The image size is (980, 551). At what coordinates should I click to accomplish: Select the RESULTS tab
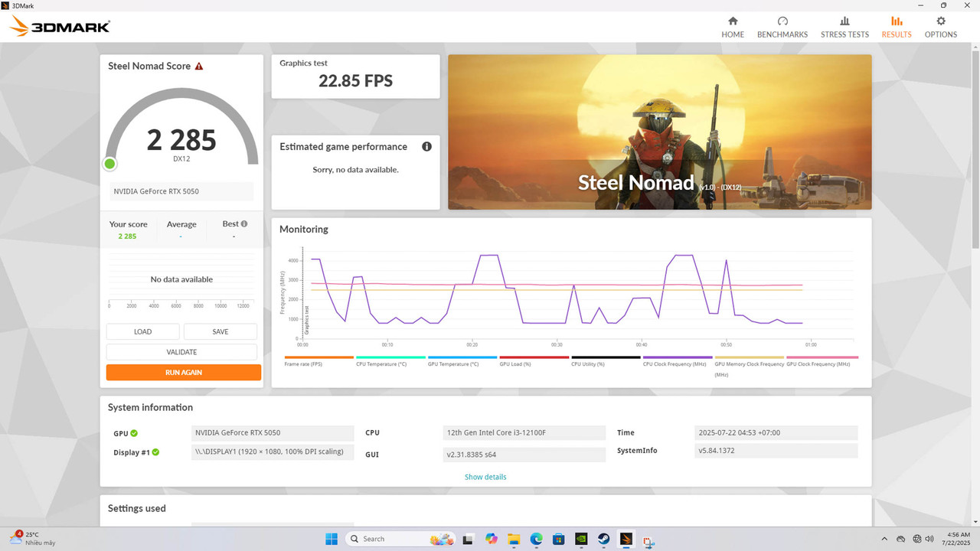point(897,27)
